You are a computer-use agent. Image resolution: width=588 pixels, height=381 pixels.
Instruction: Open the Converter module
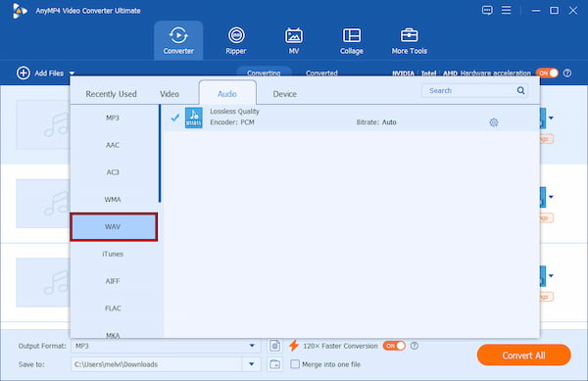178,40
